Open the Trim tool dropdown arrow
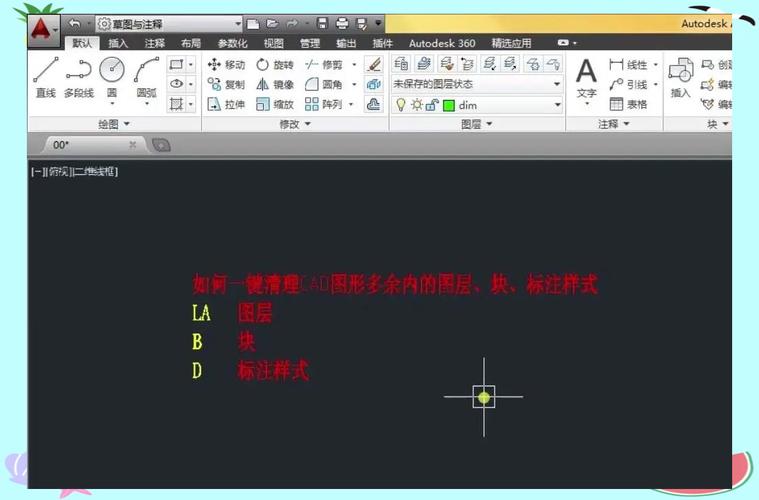The width and height of the screenshot is (759, 500). tap(354, 64)
